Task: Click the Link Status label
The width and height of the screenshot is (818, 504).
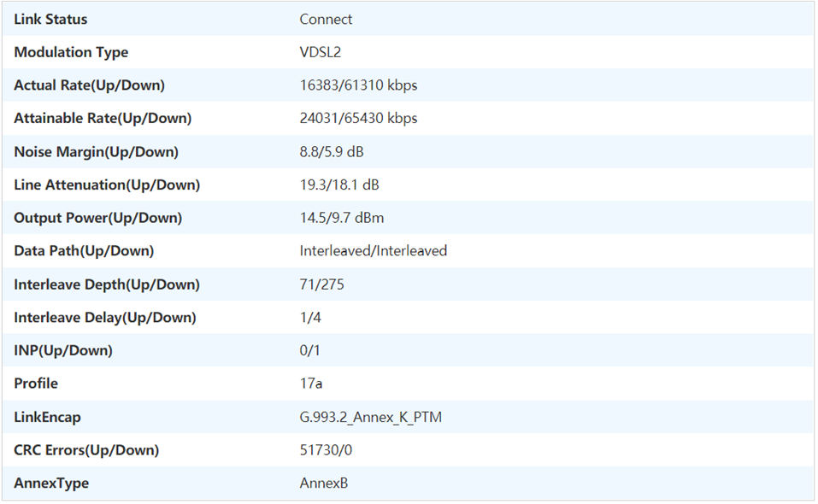Action: pos(50,19)
